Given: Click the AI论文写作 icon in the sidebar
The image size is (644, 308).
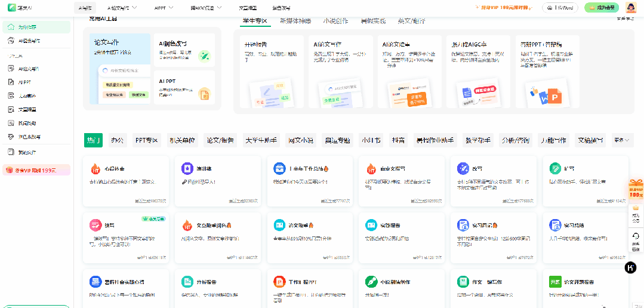Looking at the screenshot, I should (x=11, y=69).
